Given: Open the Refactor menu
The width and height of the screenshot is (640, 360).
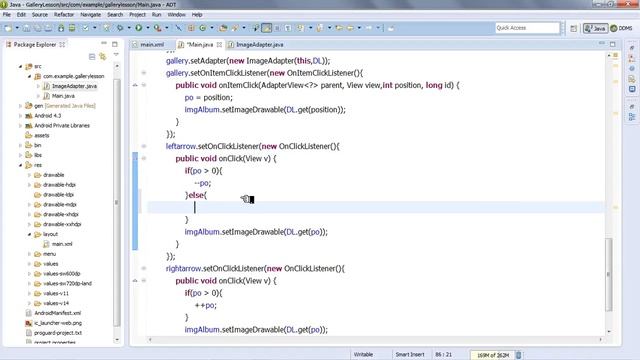Looking at the screenshot, I should pos(64,15).
